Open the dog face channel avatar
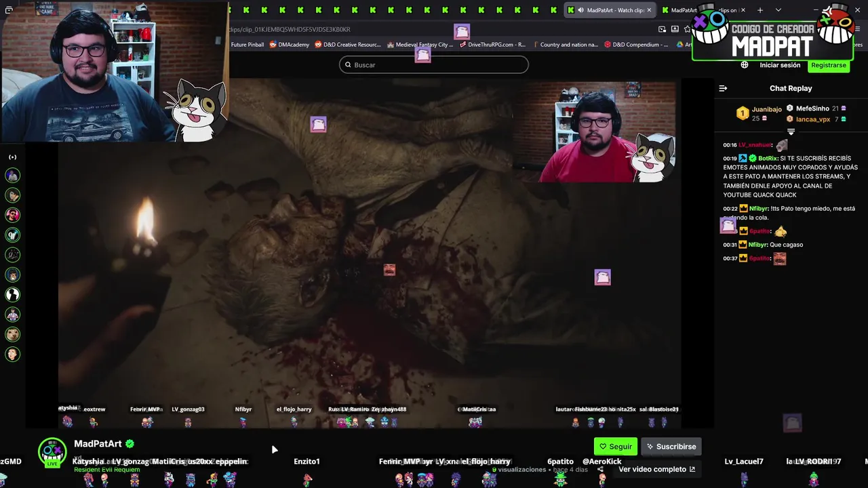The image size is (868, 488). (x=12, y=334)
